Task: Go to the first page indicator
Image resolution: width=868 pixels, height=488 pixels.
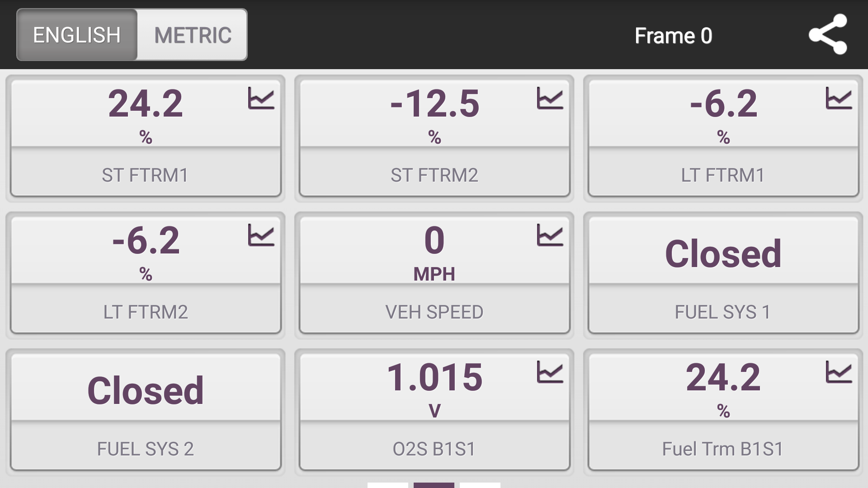Action: pos(388,485)
